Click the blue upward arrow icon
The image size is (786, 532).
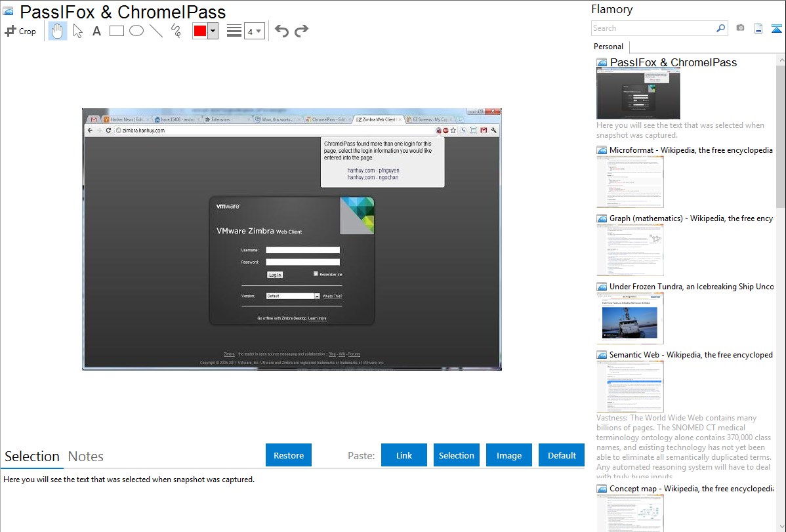776,28
